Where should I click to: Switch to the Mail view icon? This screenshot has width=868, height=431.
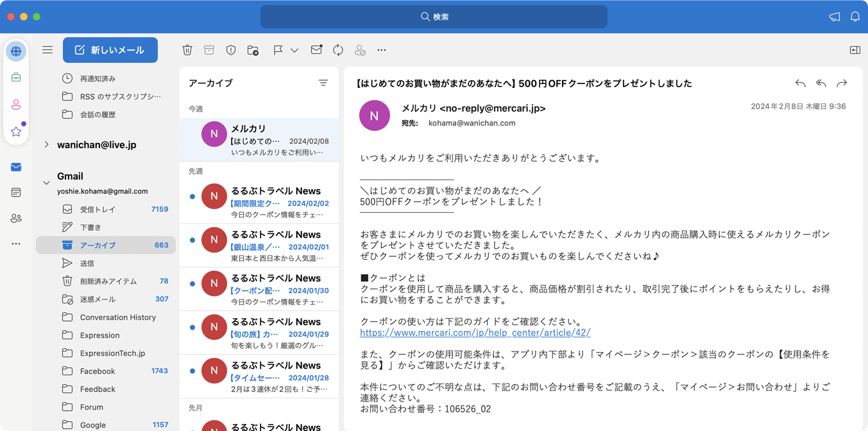(x=16, y=167)
